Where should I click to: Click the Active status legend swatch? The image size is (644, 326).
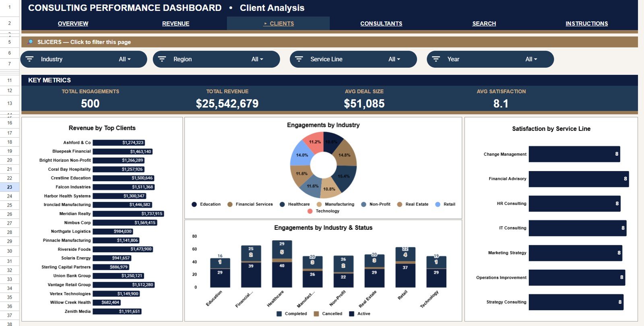click(352, 314)
